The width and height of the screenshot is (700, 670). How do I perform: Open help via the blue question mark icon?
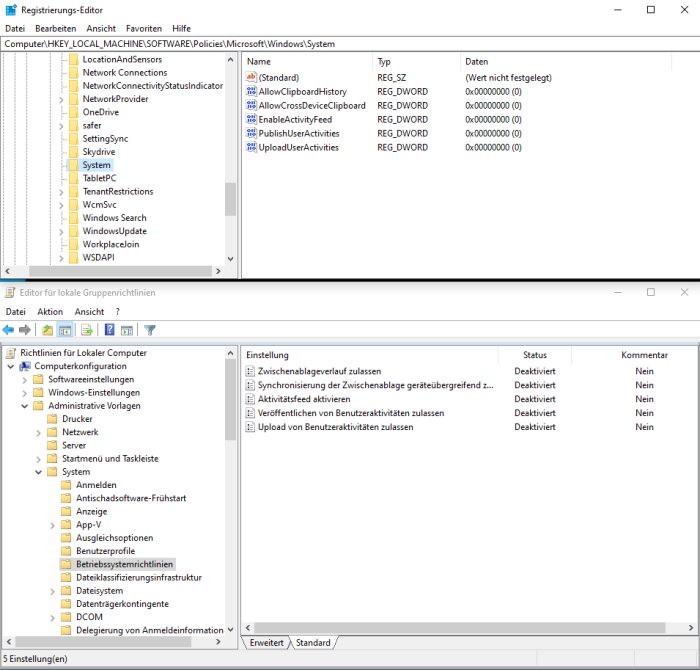click(109, 330)
